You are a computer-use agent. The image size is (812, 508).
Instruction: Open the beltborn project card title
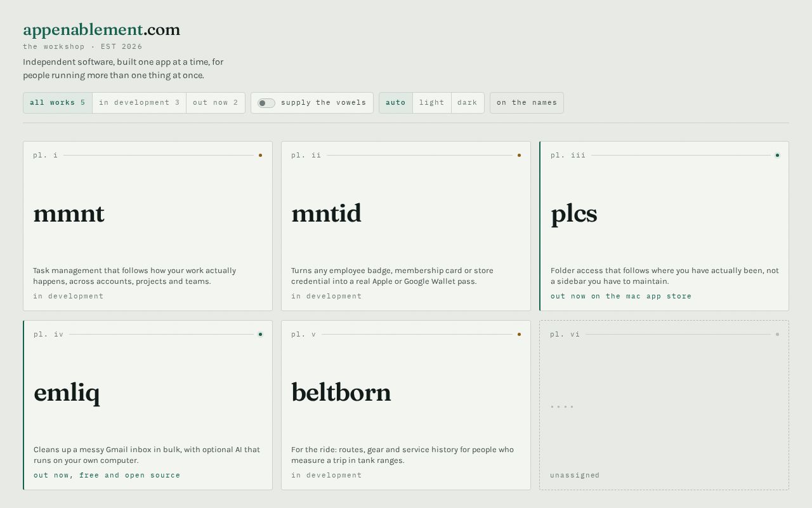pos(341,392)
